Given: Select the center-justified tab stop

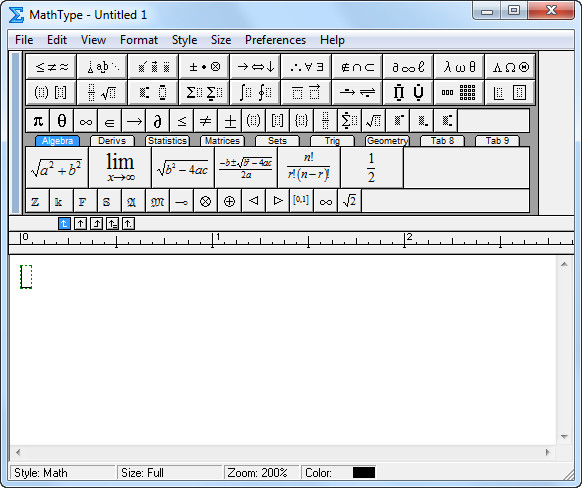Looking at the screenshot, I should 80,224.
